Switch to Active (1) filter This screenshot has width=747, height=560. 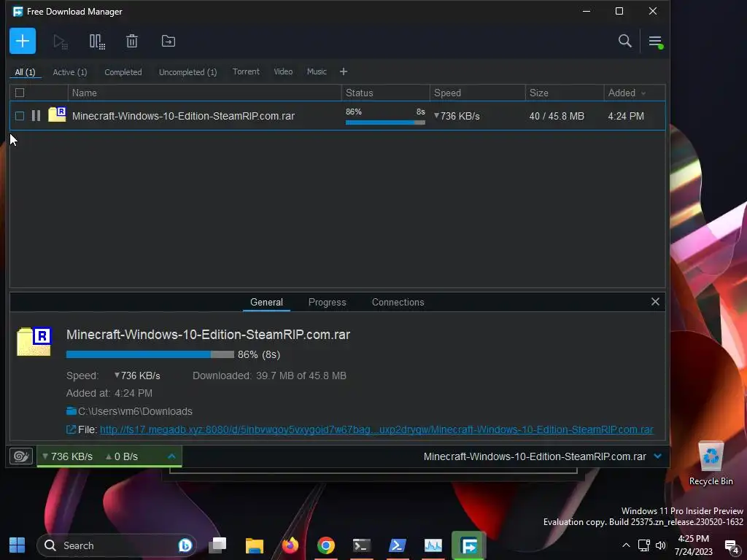click(70, 72)
